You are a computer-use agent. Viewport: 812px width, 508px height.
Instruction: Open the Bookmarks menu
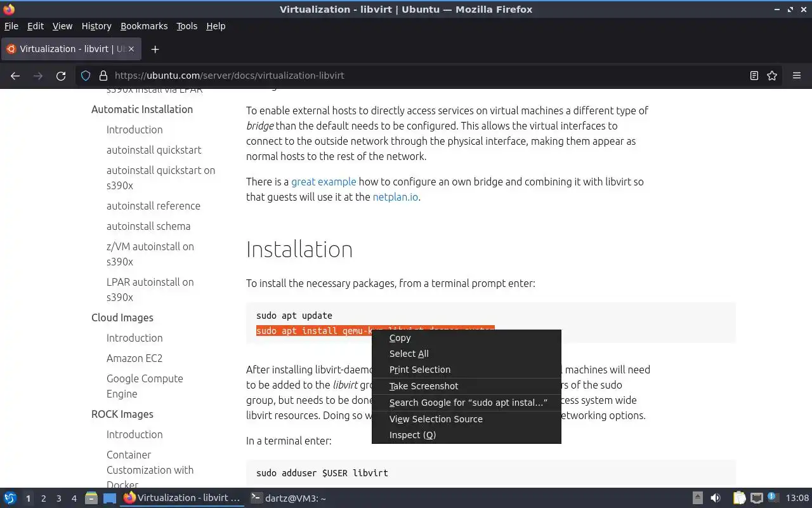(x=144, y=26)
